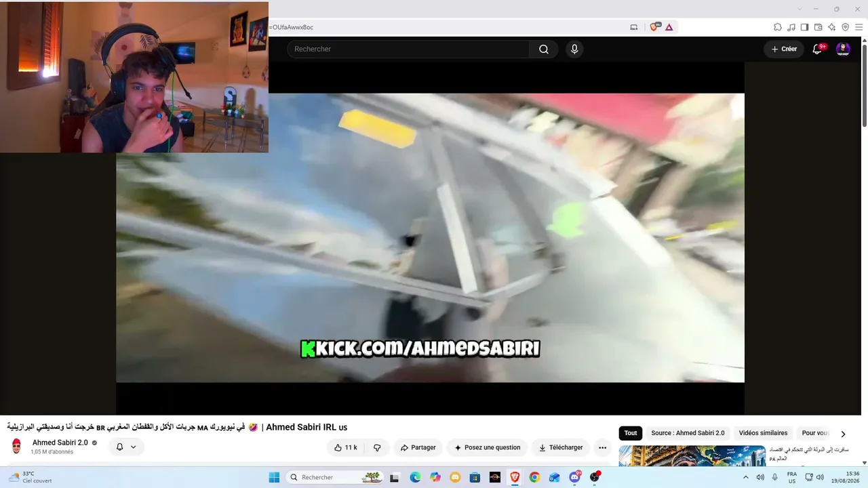The width and height of the screenshot is (868, 488).
Task: Show hidden system tray icons chevron
Action: tap(746, 477)
